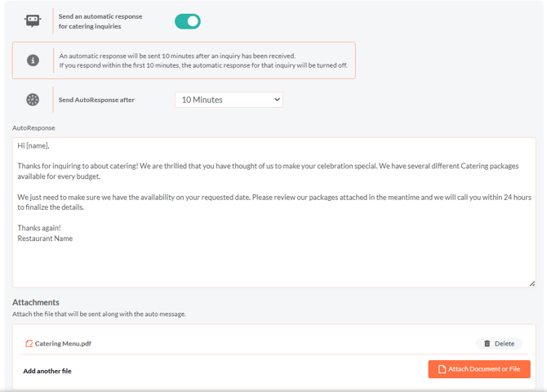Click the Attachments section heading
The image size is (547, 392).
pyautogui.click(x=36, y=302)
